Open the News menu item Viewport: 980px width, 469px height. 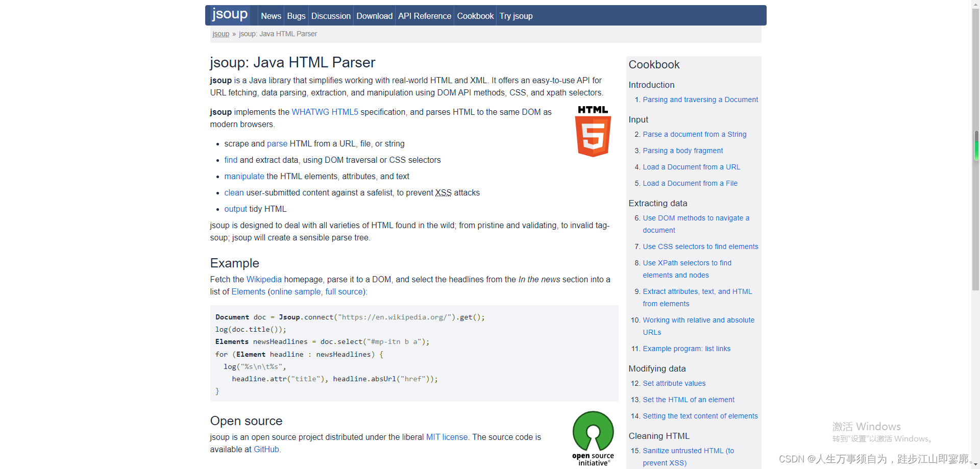[x=271, y=16]
